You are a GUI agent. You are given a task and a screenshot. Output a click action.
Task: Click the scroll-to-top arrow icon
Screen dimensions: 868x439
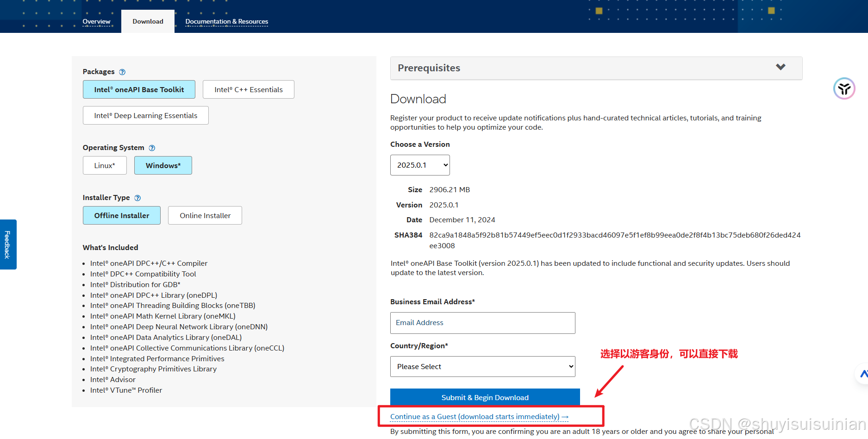tap(863, 374)
